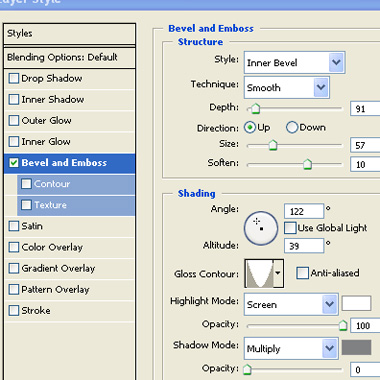This screenshot has width=380, height=380.
Task: Click the Angle value field
Action: 304,211
